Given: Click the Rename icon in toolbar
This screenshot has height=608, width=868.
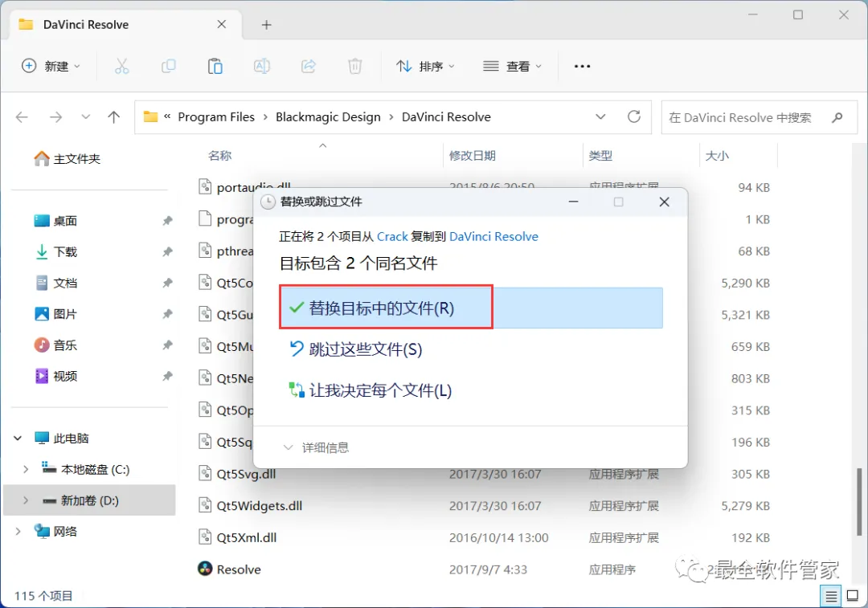Looking at the screenshot, I should point(261,67).
